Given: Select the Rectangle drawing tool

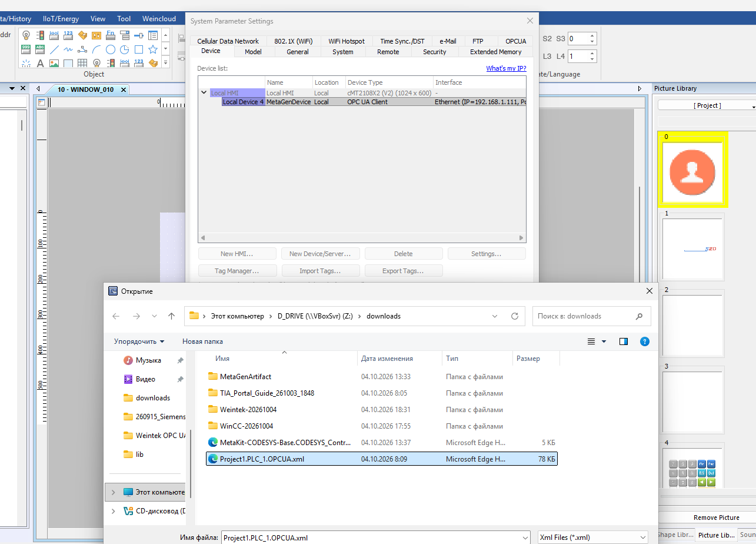Looking at the screenshot, I should coord(139,49).
